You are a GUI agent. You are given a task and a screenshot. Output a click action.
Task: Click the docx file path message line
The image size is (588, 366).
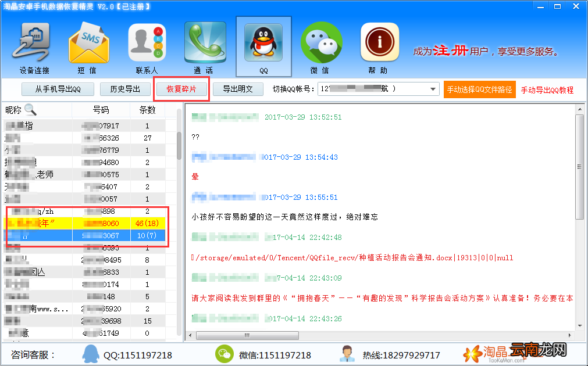coord(352,258)
